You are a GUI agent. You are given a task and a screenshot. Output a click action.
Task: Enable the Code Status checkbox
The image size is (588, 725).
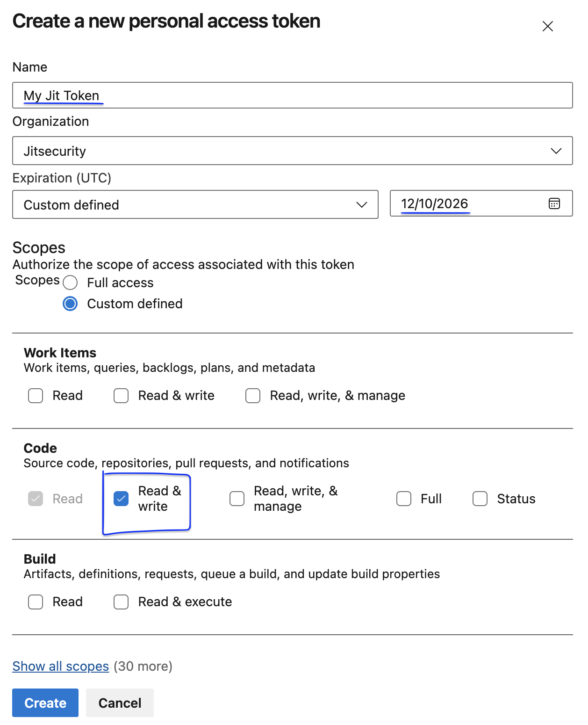(480, 499)
